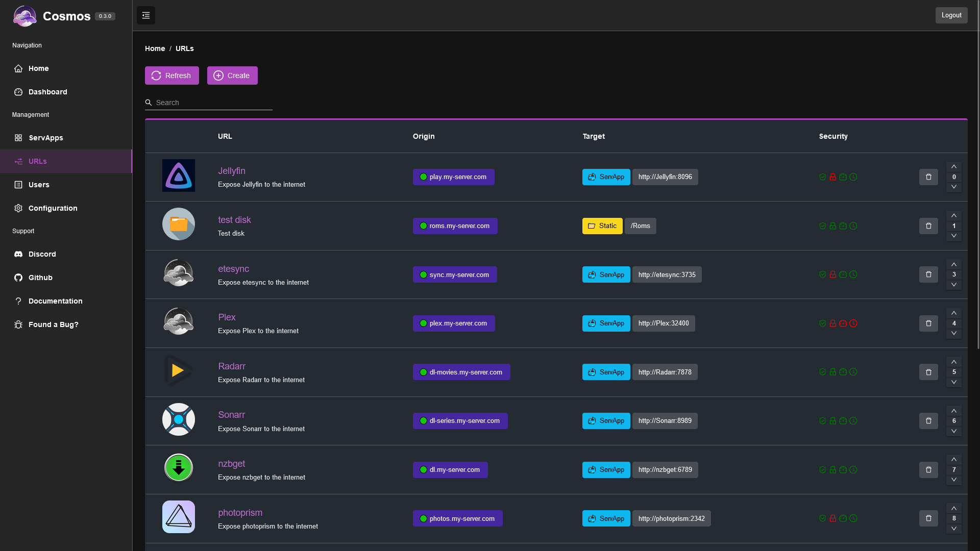Screen dimensions: 980x551
Task: Open the Discord support link icon
Action: coord(18,254)
